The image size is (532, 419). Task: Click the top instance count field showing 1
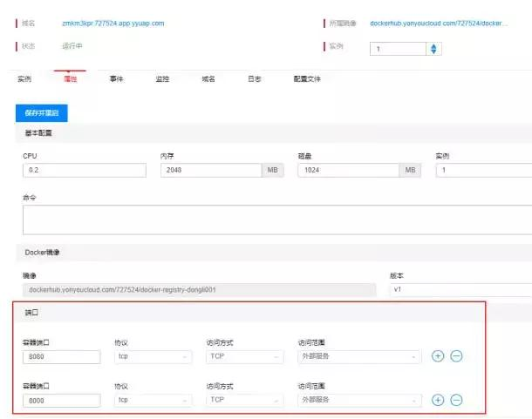pos(398,49)
